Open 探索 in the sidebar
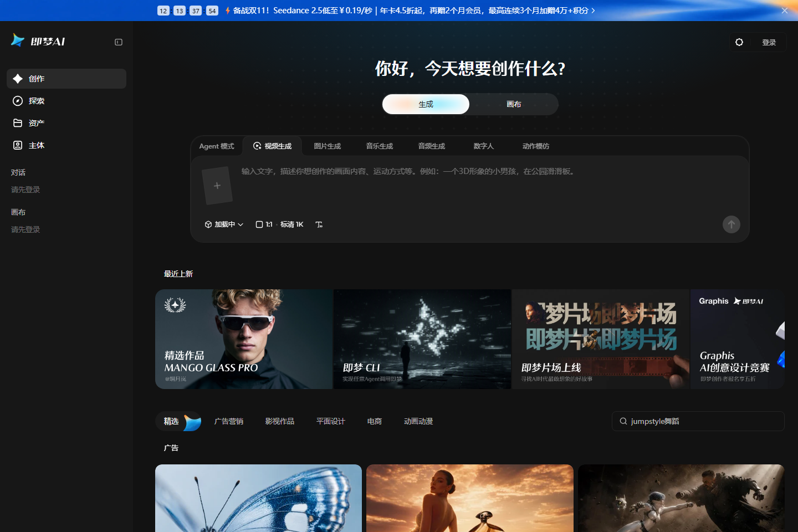The width and height of the screenshot is (798, 532). click(66, 101)
